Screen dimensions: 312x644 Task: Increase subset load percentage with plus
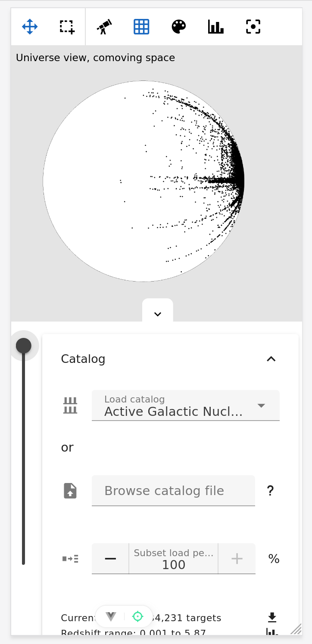pos(237,559)
